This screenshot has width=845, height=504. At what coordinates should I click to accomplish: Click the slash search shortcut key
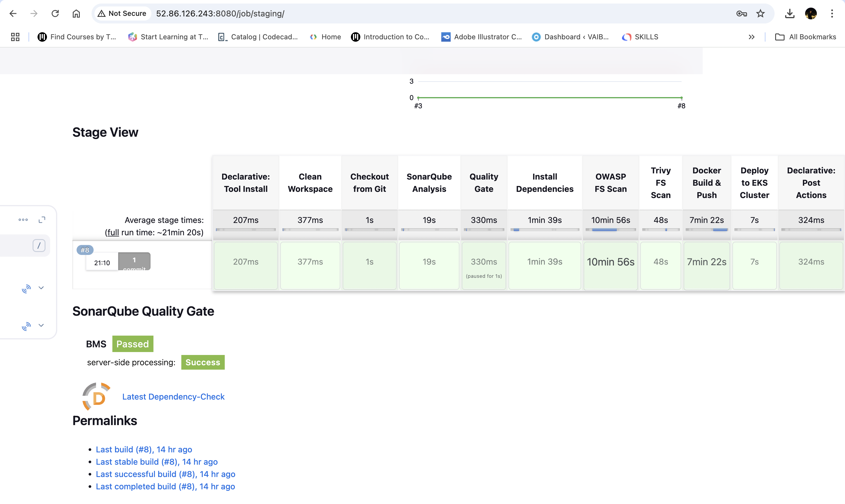39,245
